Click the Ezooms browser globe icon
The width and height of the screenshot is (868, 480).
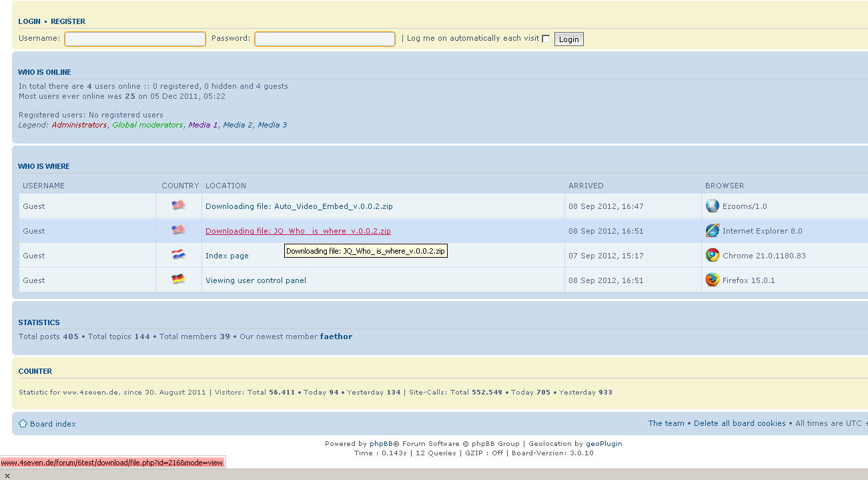[x=713, y=206]
